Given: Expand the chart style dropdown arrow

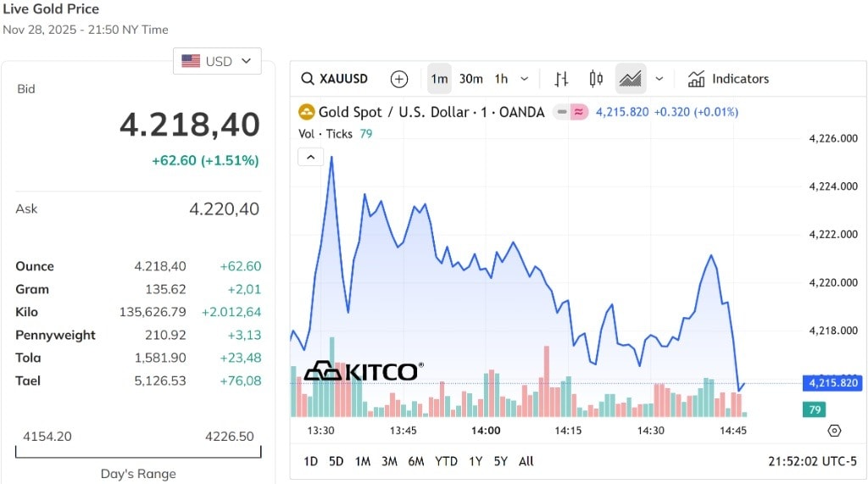Looking at the screenshot, I should tap(659, 79).
